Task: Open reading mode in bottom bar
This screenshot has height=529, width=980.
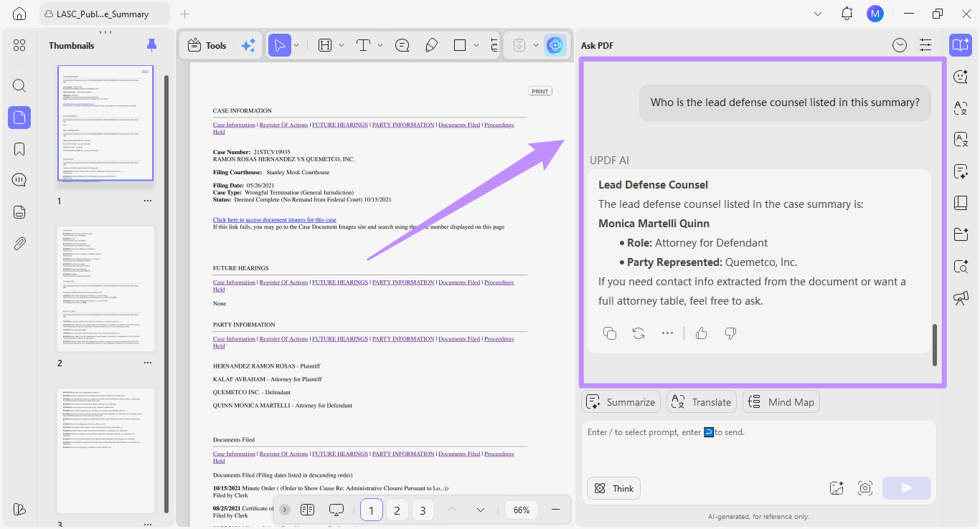Action: pyautogui.click(x=308, y=510)
